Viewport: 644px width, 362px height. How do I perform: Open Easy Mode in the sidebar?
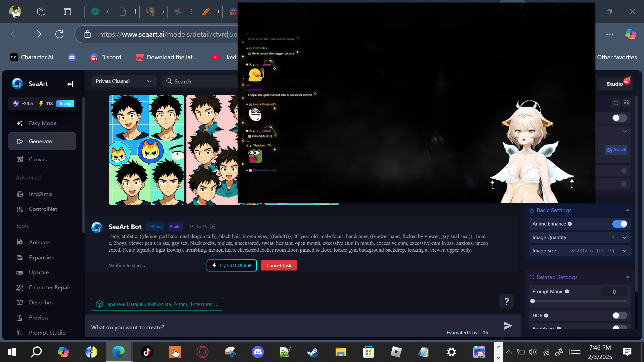tap(42, 123)
